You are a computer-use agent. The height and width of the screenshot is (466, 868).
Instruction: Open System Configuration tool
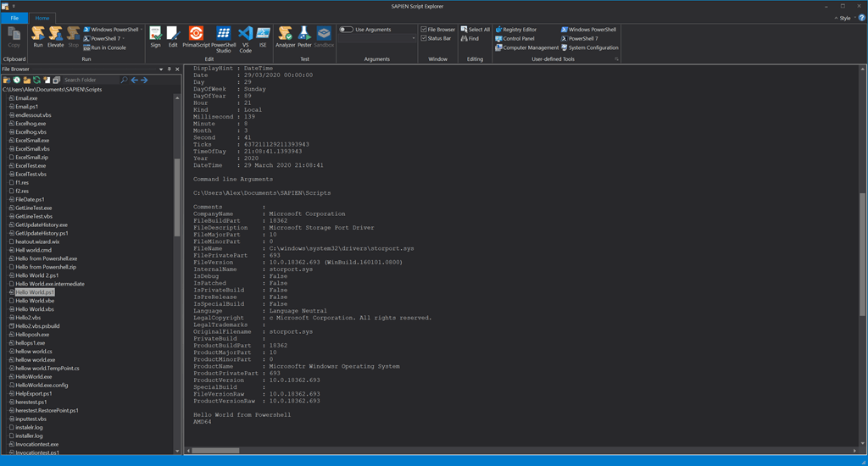[590, 47]
